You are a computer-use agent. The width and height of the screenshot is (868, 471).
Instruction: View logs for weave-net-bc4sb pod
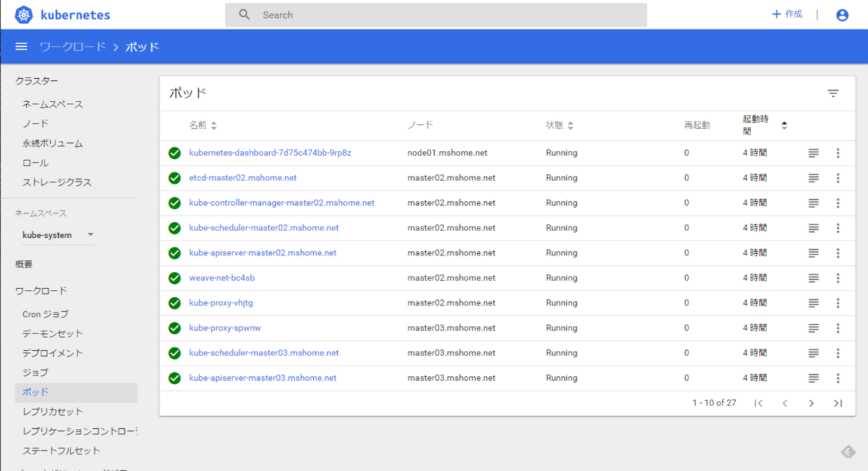813,278
